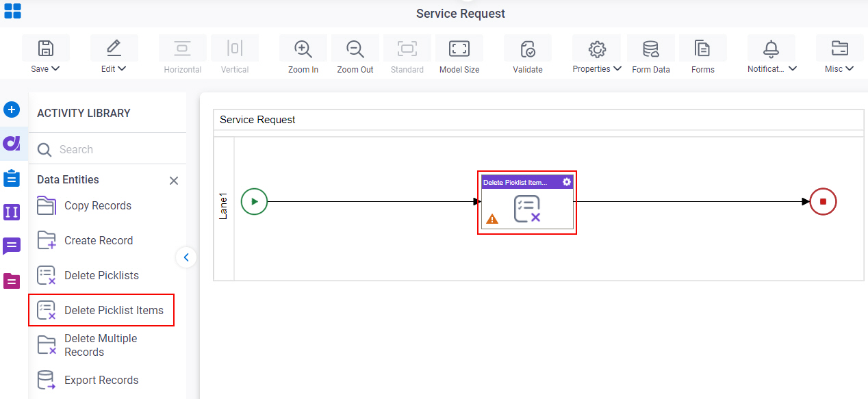Viewport: 868px width, 399px height.
Task: Expand the Edit dropdown arrow
Action: click(x=122, y=68)
